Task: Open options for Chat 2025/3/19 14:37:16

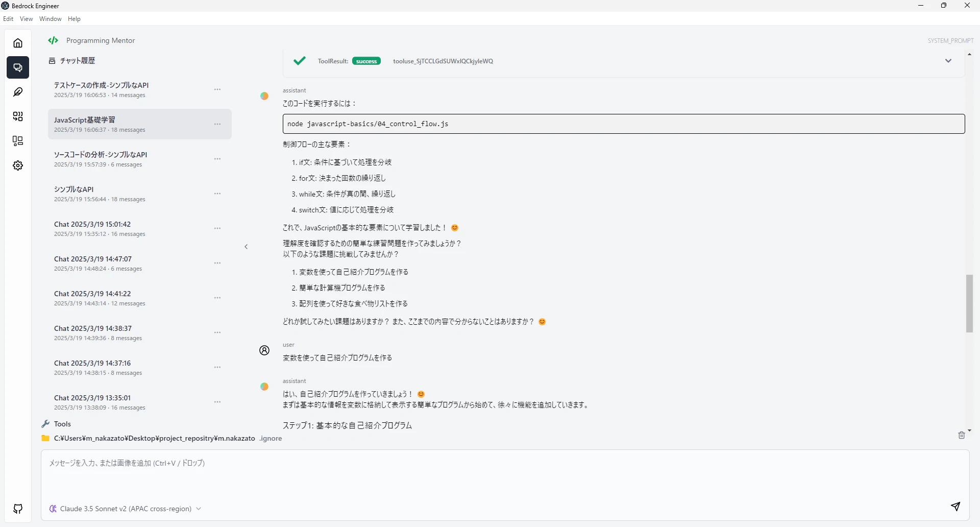Action: tap(217, 367)
